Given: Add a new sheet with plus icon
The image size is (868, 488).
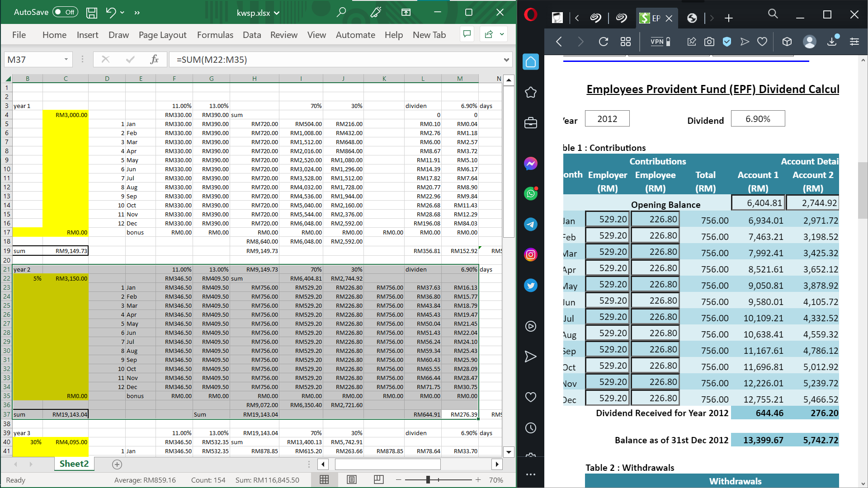Looking at the screenshot, I should (117, 464).
